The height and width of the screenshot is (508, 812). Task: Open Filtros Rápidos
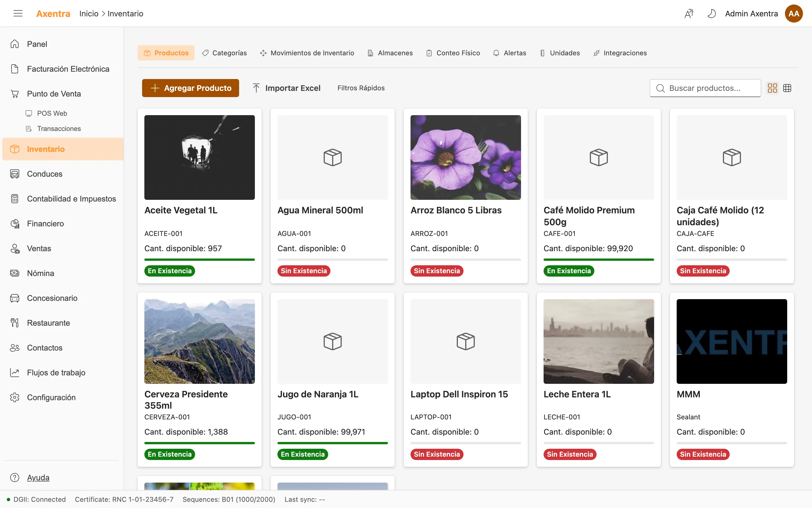click(361, 88)
